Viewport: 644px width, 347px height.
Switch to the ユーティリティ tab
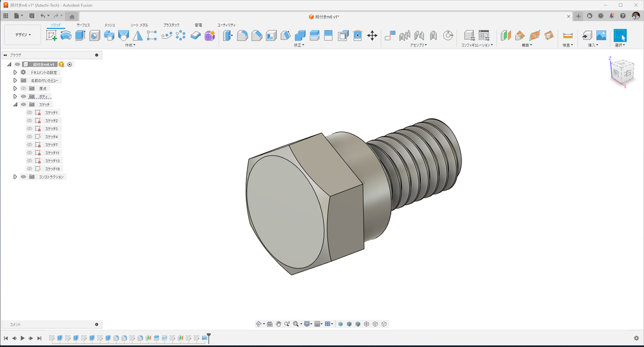point(226,25)
